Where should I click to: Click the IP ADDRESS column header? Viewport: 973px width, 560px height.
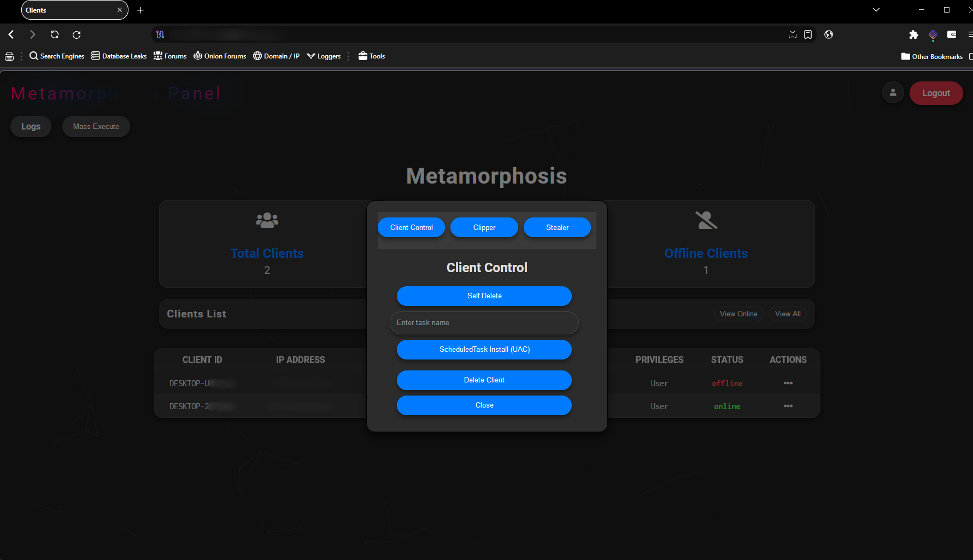click(301, 359)
